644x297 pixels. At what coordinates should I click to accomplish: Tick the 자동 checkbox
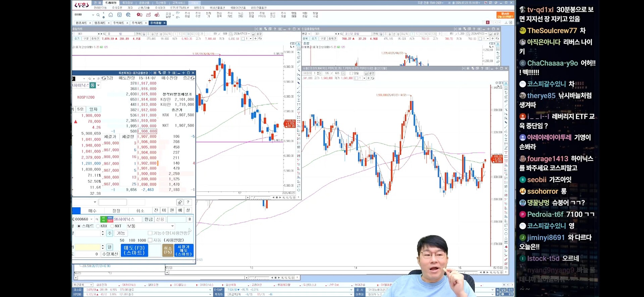(x=150, y=240)
